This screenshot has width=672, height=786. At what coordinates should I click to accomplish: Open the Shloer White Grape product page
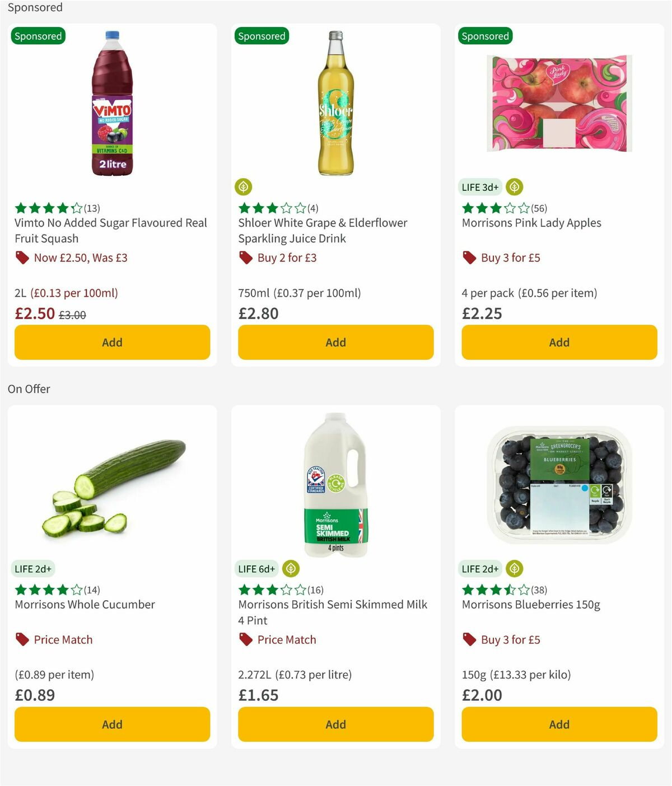tap(322, 231)
